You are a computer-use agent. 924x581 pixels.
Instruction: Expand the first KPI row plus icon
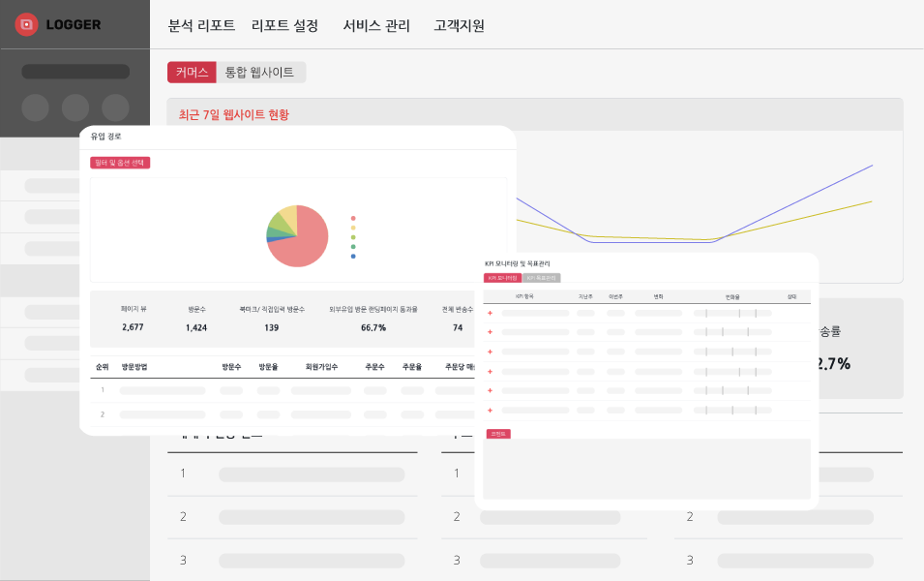pyautogui.click(x=490, y=313)
